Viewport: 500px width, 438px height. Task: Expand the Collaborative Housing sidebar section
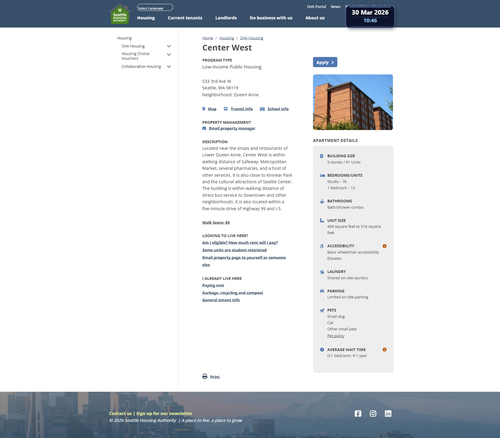[x=169, y=67]
